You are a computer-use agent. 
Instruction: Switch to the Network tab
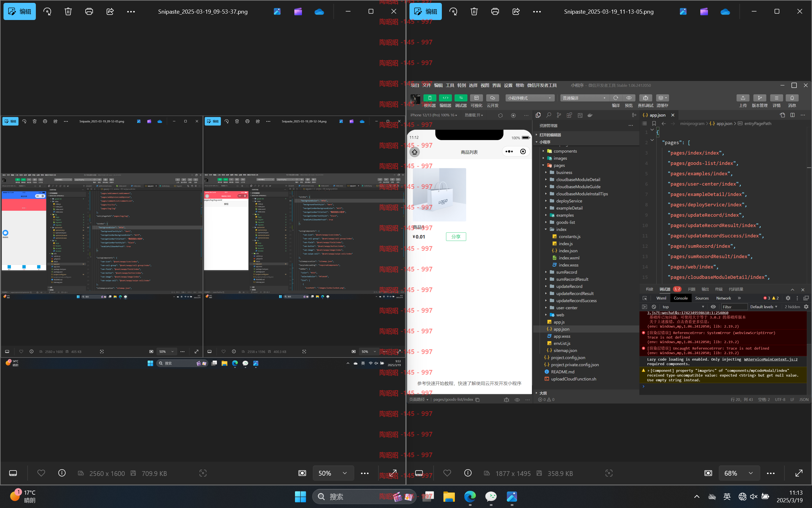[x=724, y=298]
